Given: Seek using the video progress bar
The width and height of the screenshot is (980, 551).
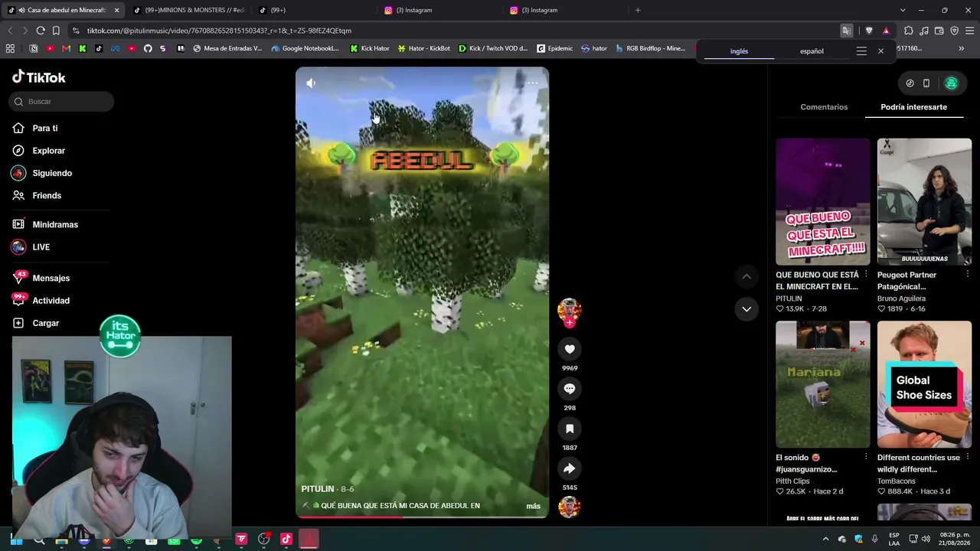Looking at the screenshot, I should (x=423, y=517).
